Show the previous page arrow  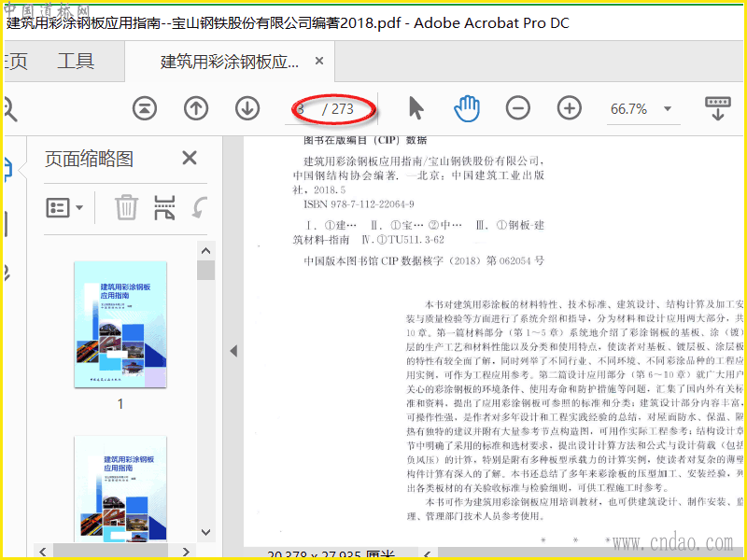click(196, 108)
